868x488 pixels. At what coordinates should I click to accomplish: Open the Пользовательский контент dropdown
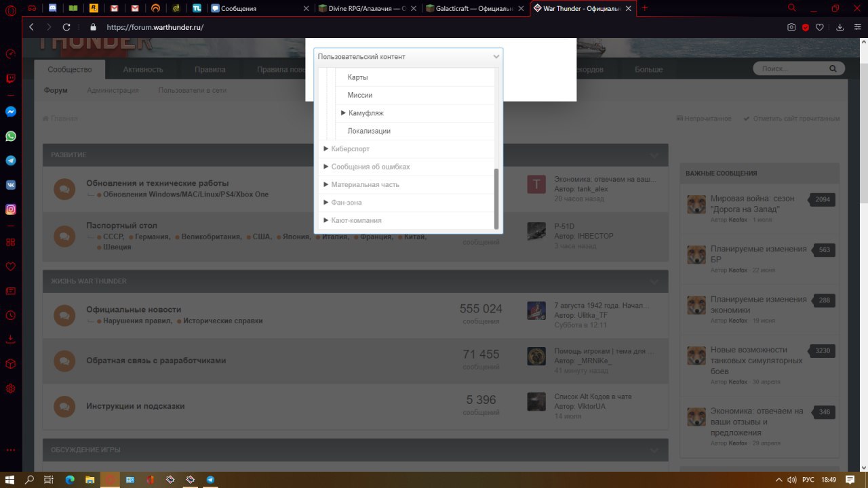pyautogui.click(x=408, y=57)
